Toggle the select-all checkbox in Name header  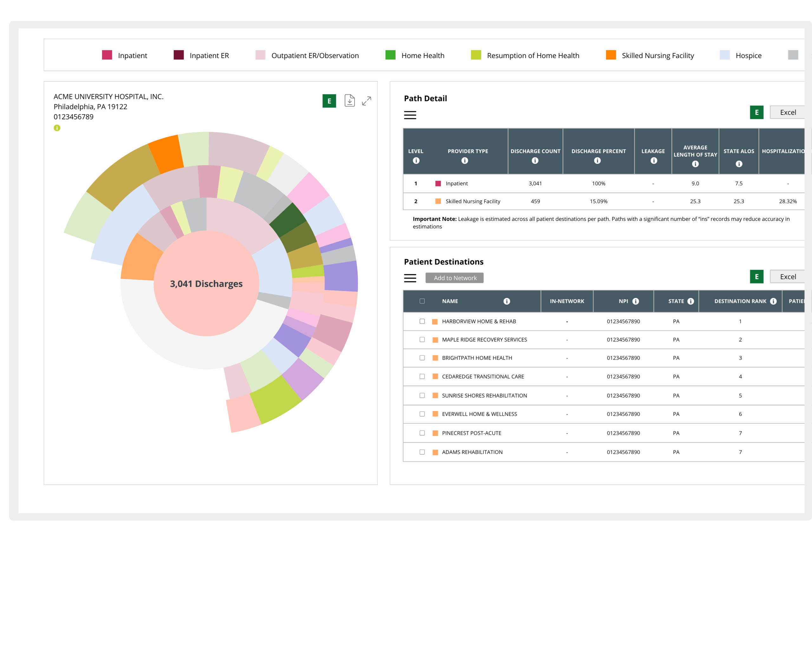pos(422,301)
